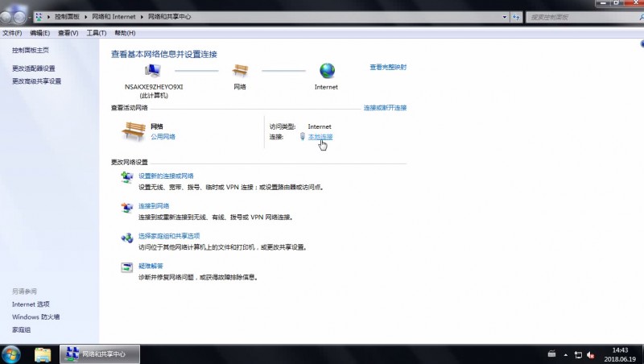The height and width of the screenshot is (364, 644).
Task: Click the refresh button beside address bar
Action: point(516,17)
